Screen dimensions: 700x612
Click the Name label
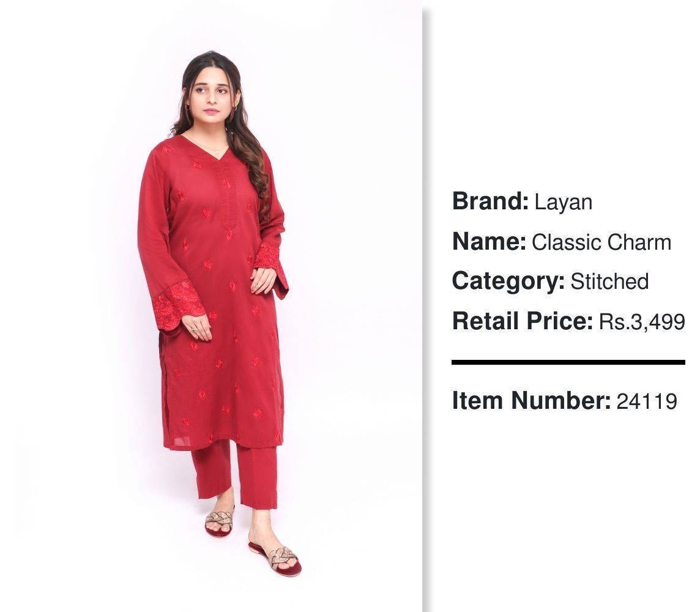[489, 242]
